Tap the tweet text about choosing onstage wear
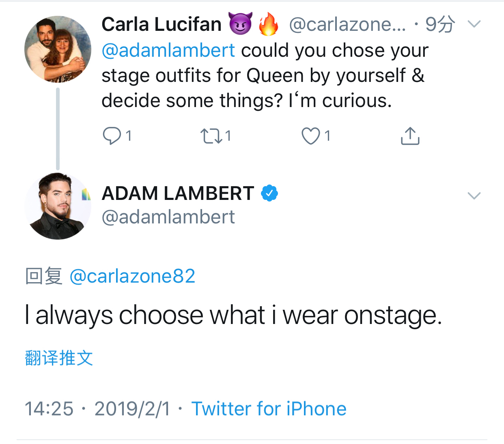 click(233, 315)
